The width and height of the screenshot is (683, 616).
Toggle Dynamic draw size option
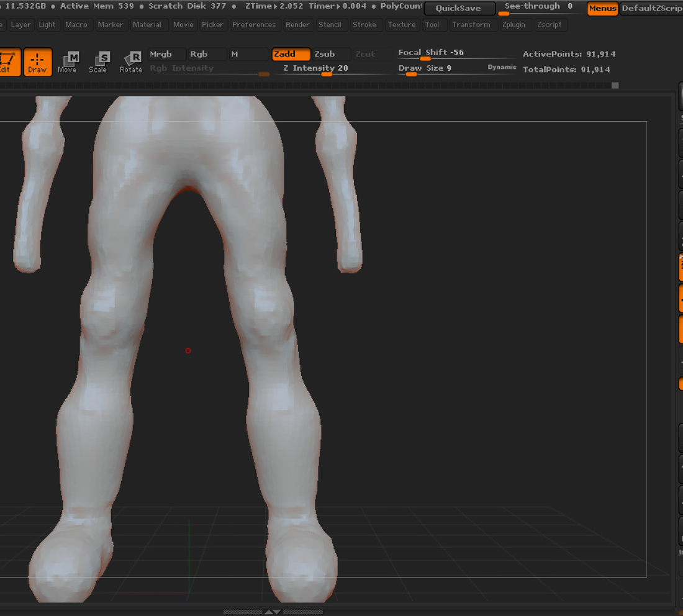[x=502, y=67]
